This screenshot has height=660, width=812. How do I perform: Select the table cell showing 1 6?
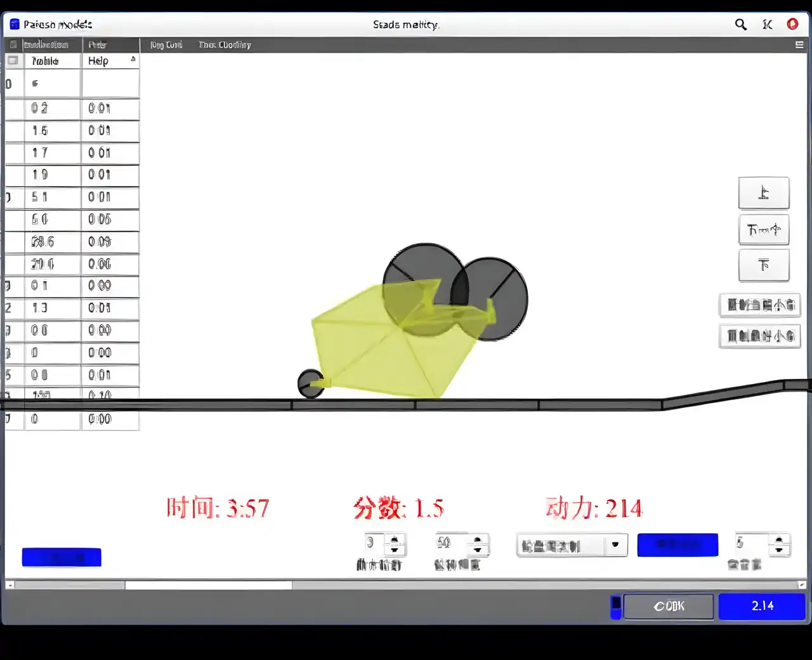(53, 131)
